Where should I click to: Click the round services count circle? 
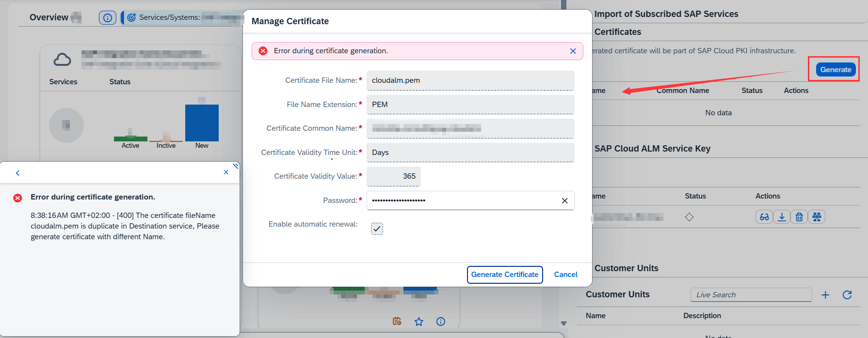click(x=66, y=125)
